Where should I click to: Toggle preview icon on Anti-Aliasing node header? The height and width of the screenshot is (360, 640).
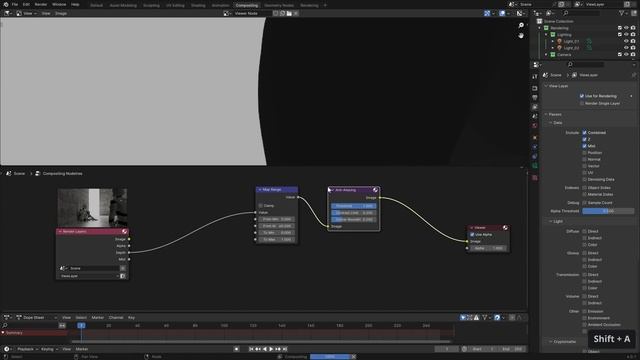coord(375,190)
